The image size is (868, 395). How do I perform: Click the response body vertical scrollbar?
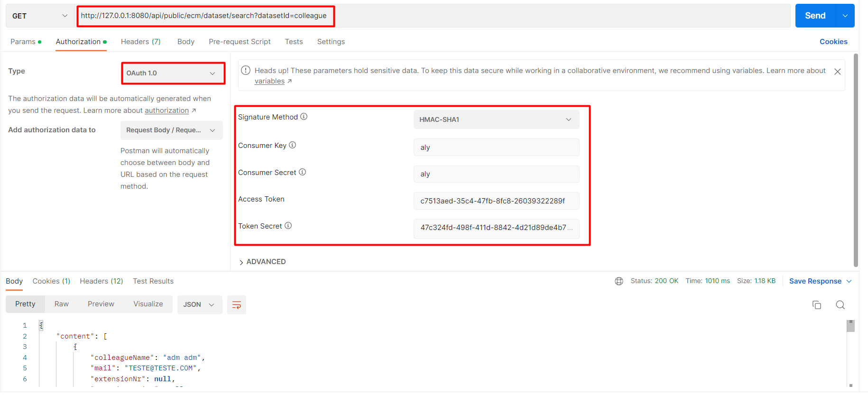[850, 326]
